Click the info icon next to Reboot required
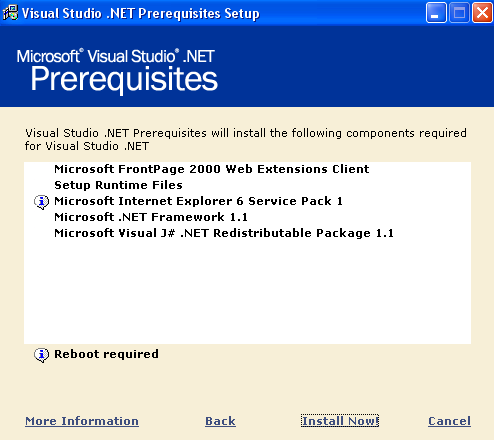494x440 pixels. [x=42, y=355]
